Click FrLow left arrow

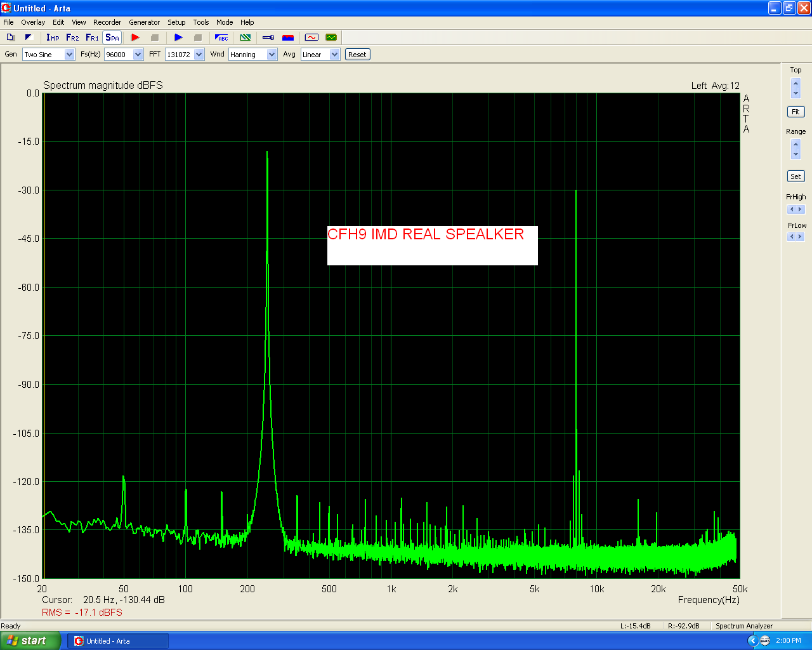(x=792, y=237)
